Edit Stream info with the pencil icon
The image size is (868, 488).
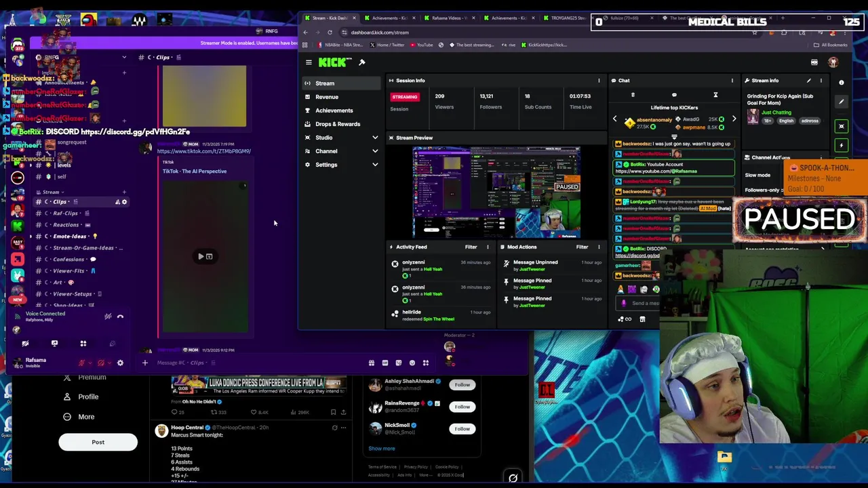tap(808, 81)
